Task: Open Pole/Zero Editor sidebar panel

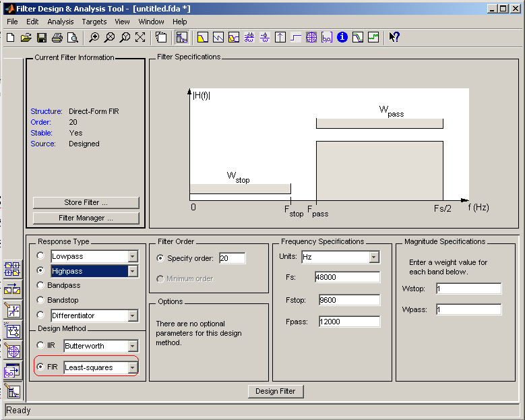Action: pyautogui.click(x=12, y=351)
